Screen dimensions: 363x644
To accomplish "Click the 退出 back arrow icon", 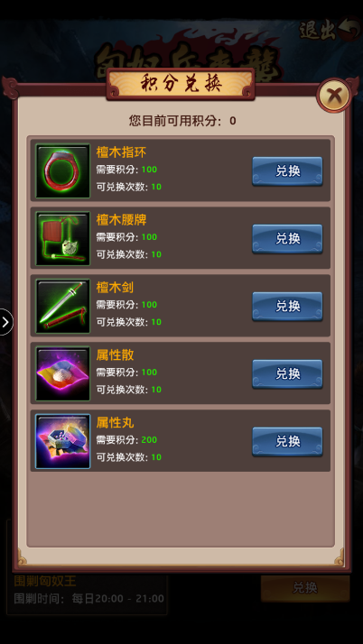I will point(349,29).
